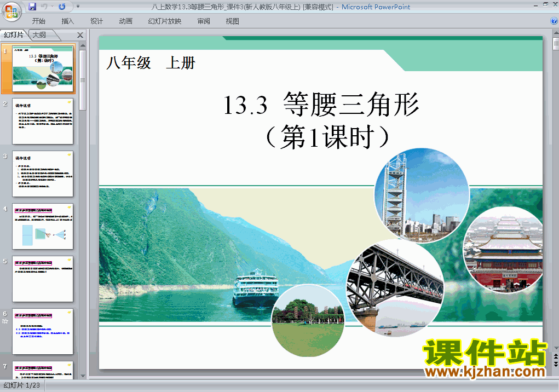Click the text 八年级 上册
This screenshot has width=559, height=392.
click(151, 63)
